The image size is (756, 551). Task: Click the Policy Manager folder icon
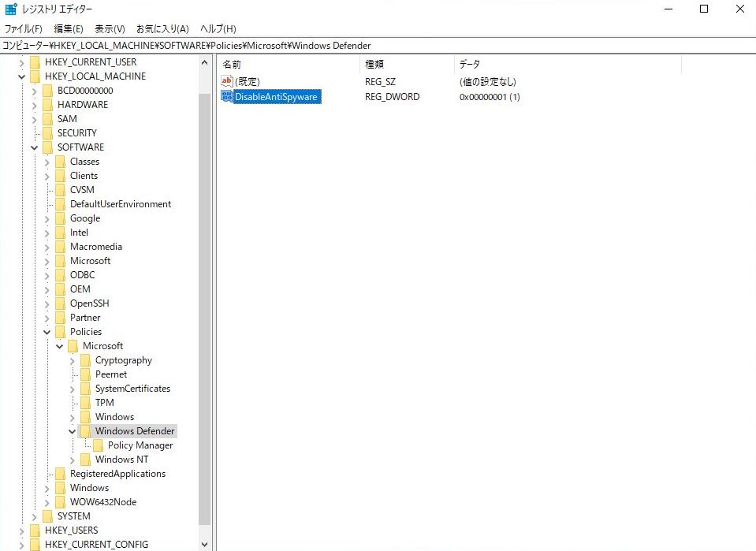98,445
